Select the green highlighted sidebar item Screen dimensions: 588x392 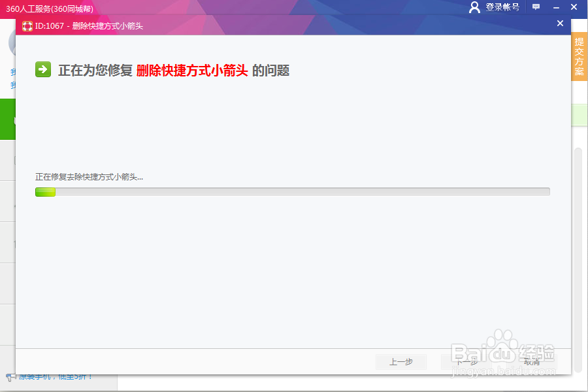8,121
